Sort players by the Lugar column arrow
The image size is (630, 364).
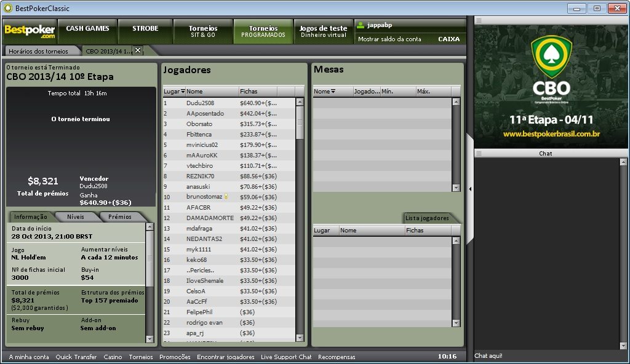pyautogui.click(x=183, y=92)
